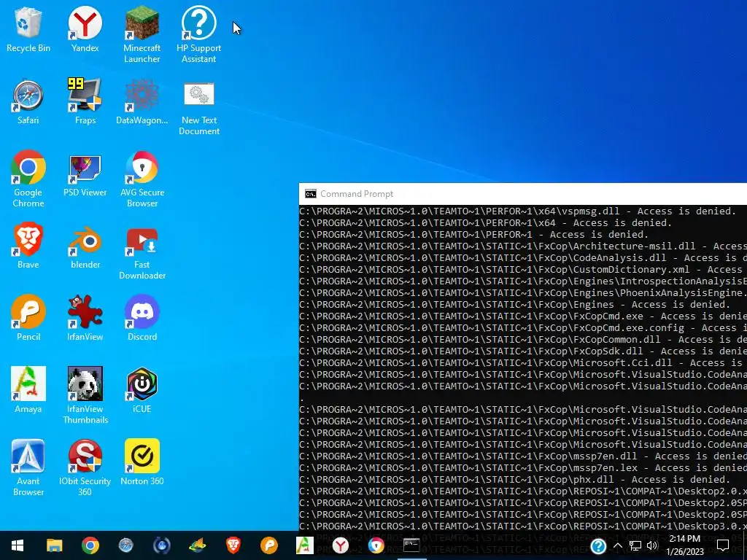The height and width of the screenshot is (560, 747).
Task: Click the Amaya icon in the taskbar
Action: point(304,545)
